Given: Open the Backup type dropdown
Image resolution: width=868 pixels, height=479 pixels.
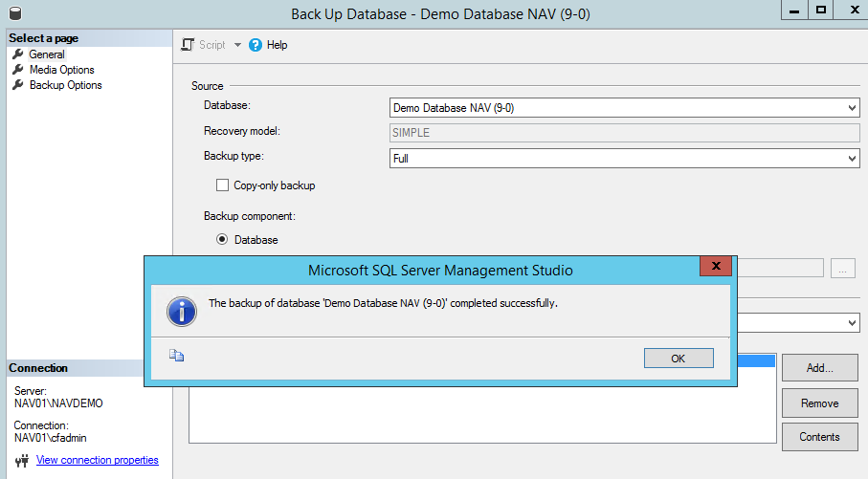Looking at the screenshot, I should (x=624, y=158).
